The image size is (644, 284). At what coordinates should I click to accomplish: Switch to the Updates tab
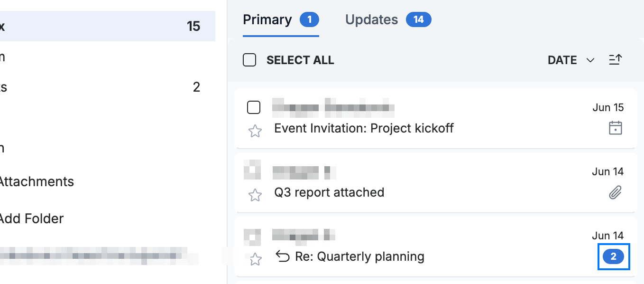tap(388, 19)
